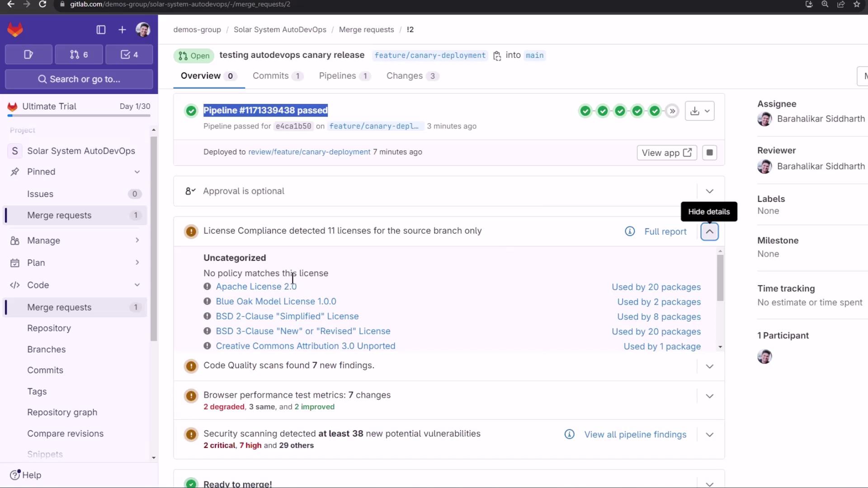The height and width of the screenshot is (488, 868).
Task: Click the Search or go to field
Action: pos(79,79)
